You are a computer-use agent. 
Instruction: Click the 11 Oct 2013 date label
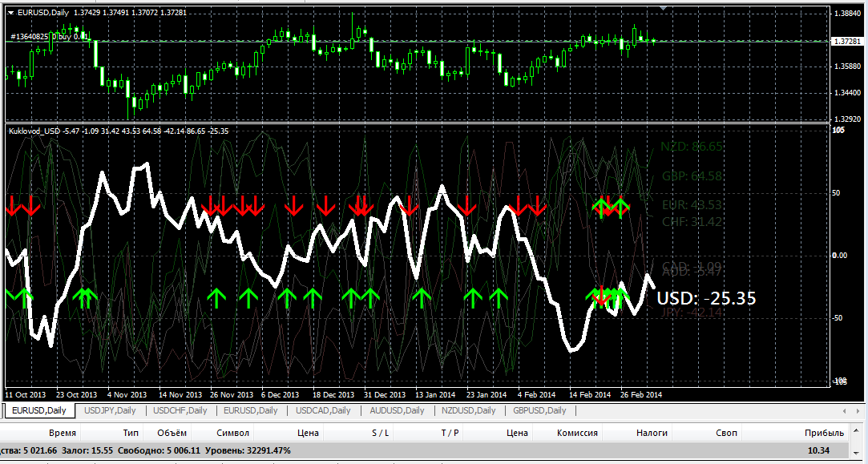(x=26, y=395)
